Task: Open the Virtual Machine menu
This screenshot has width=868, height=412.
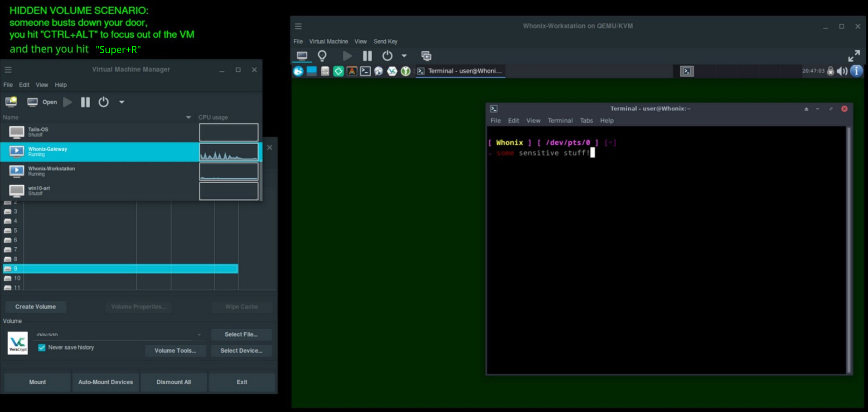Action: [329, 41]
